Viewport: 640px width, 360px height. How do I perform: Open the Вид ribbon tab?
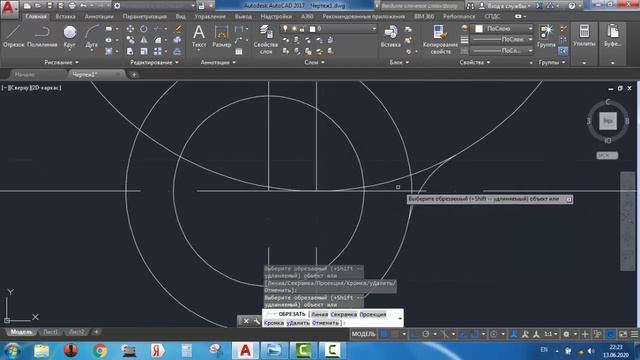tap(180, 17)
